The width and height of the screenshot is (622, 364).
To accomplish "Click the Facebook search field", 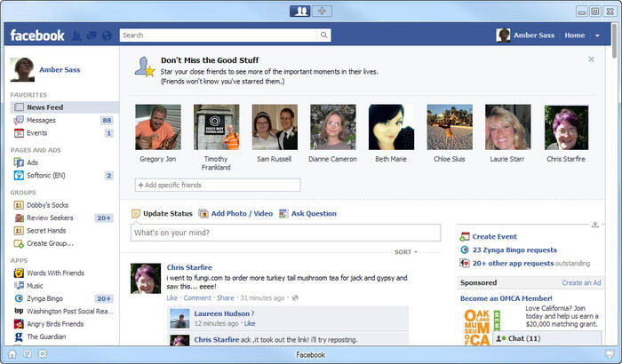I will click(x=219, y=35).
